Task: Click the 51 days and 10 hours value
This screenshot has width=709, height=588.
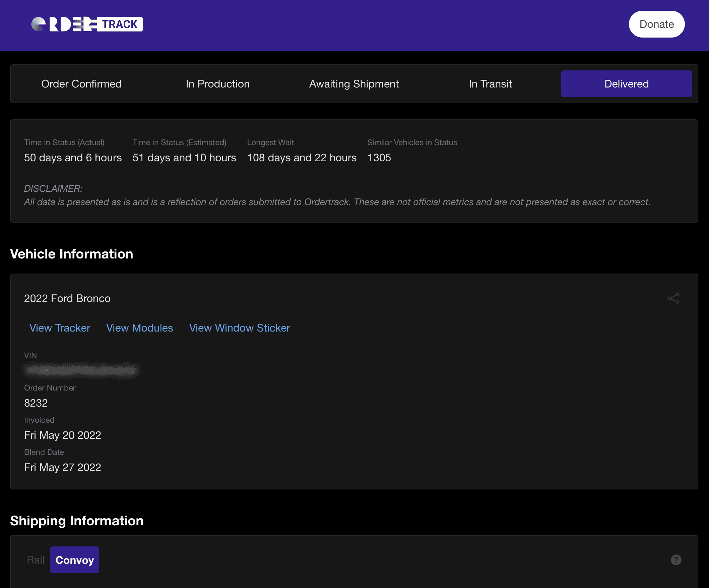Action: (x=184, y=157)
